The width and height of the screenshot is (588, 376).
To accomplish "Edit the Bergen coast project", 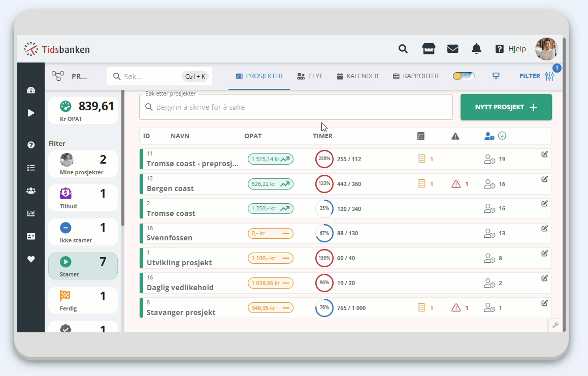I will [544, 179].
